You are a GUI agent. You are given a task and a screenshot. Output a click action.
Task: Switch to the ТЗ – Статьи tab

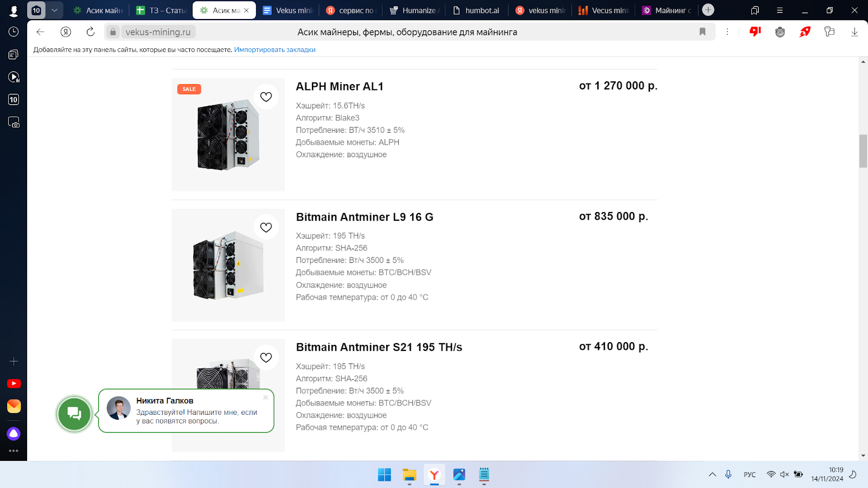tap(161, 10)
